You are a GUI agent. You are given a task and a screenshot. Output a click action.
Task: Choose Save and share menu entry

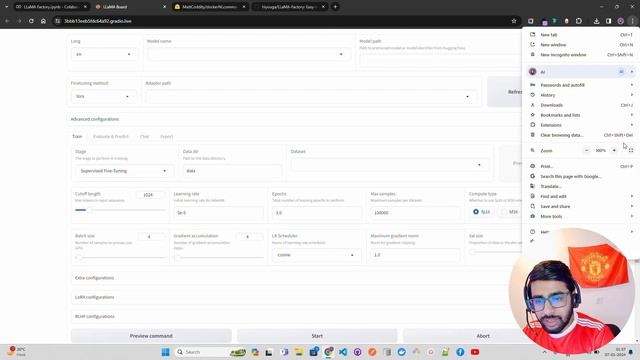pos(580,207)
